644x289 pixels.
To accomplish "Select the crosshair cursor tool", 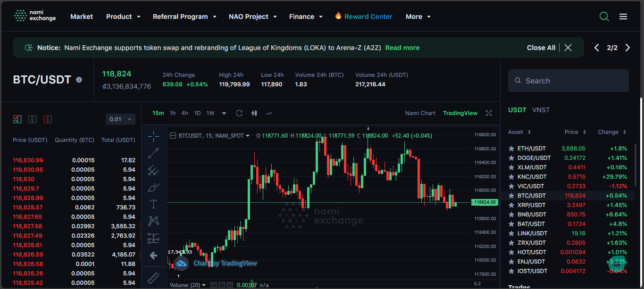I will point(153,137).
